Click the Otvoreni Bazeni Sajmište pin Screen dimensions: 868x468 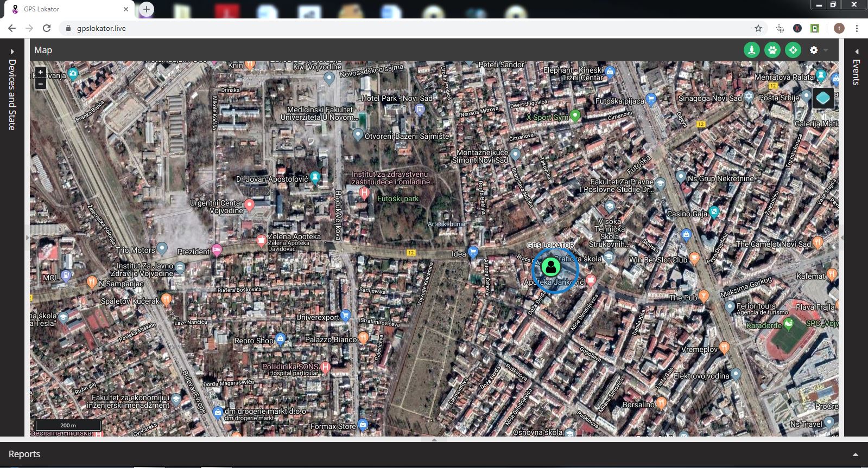(358, 134)
